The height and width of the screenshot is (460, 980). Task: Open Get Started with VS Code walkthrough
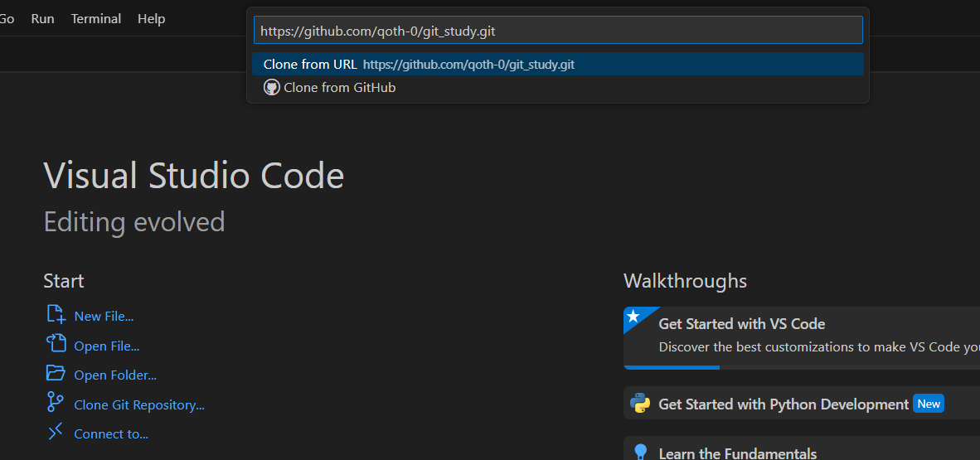click(802, 338)
